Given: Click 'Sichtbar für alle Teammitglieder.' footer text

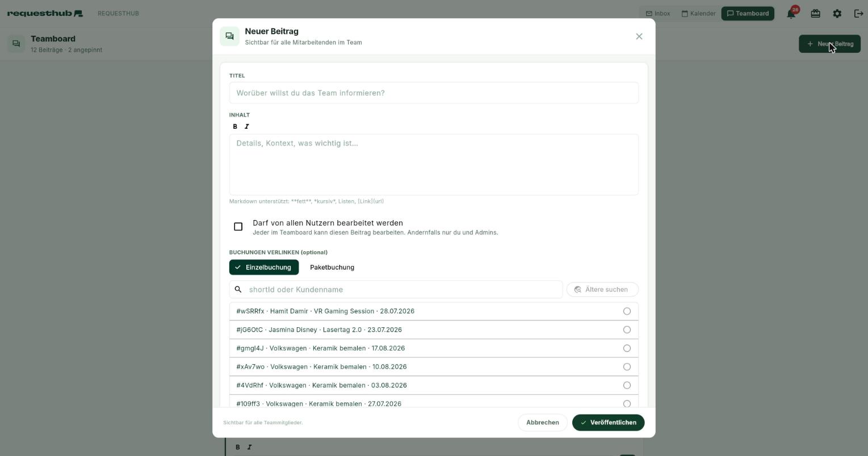Looking at the screenshot, I should (x=263, y=423).
